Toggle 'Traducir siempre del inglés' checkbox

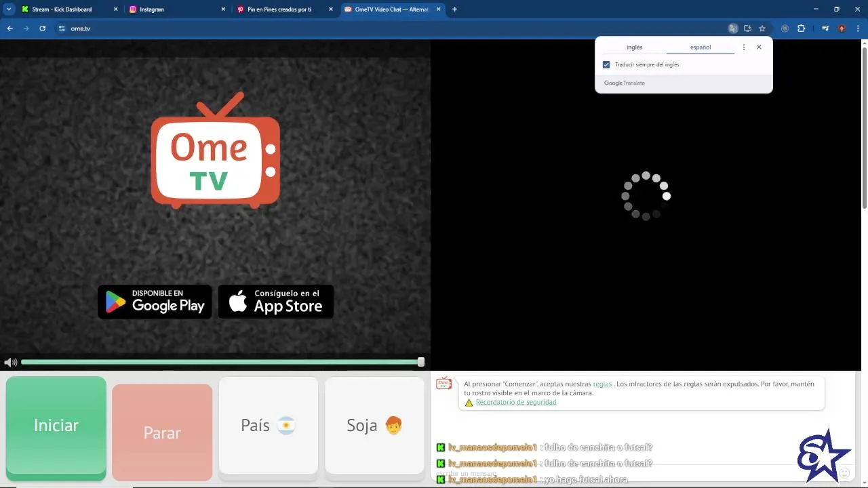coord(606,64)
